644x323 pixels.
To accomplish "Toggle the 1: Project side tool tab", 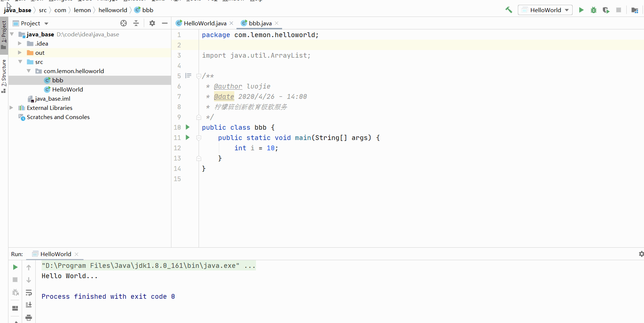I will [x=4, y=35].
